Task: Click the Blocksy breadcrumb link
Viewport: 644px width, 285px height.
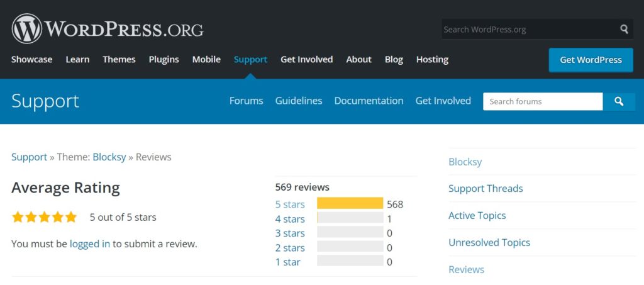Action: pos(109,157)
